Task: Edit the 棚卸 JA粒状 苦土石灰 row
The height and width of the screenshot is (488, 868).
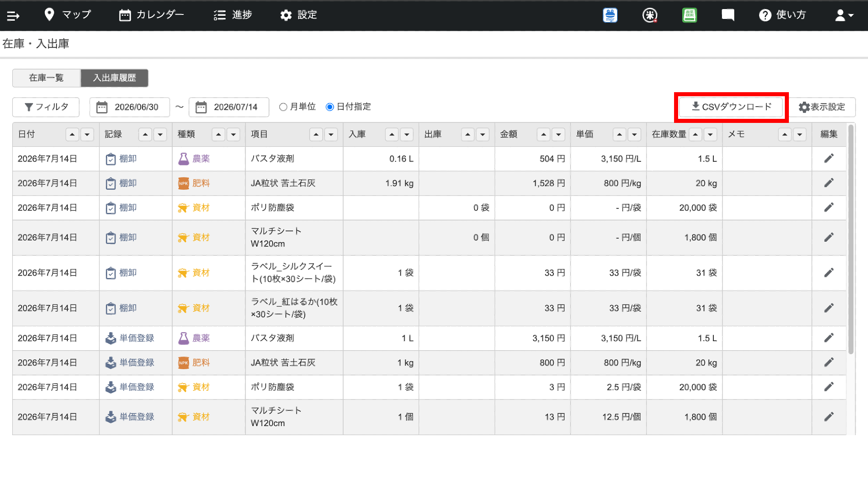Action: click(829, 183)
